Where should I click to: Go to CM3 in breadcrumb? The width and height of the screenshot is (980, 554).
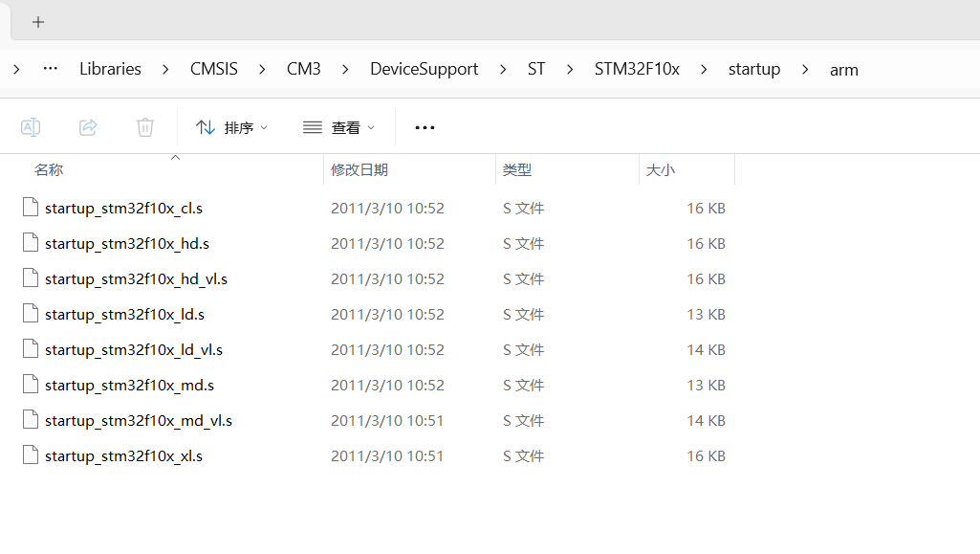click(x=304, y=69)
